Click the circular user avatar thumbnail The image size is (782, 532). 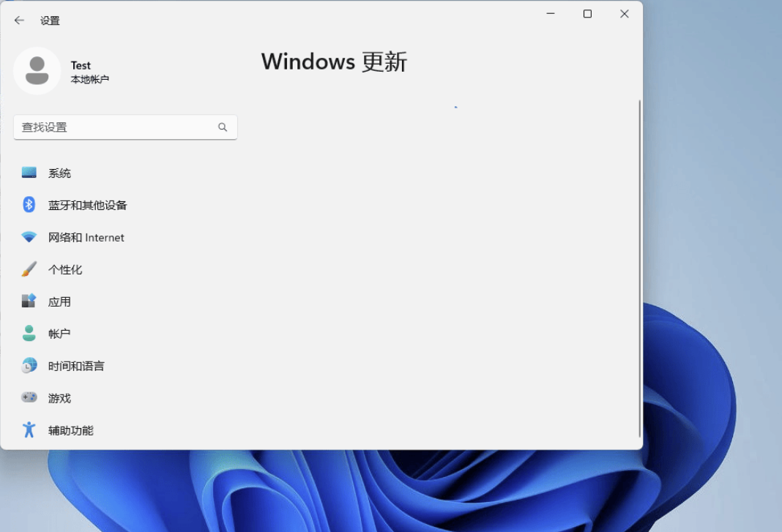[37, 70]
